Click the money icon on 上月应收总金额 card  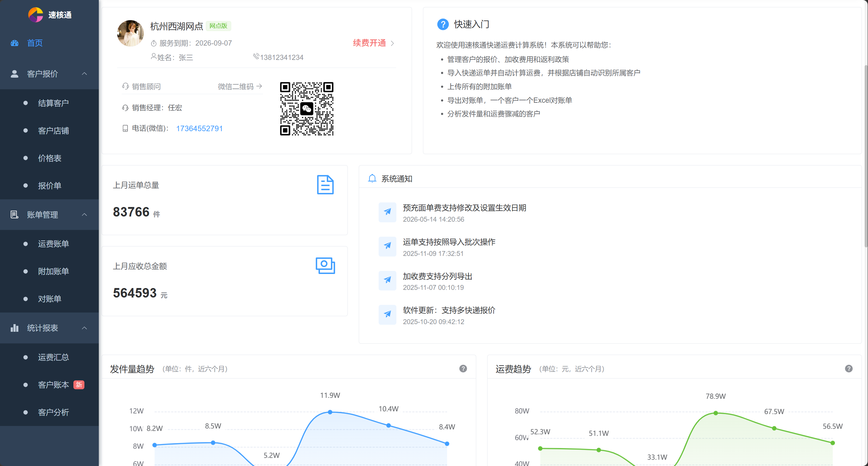(325, 266)
